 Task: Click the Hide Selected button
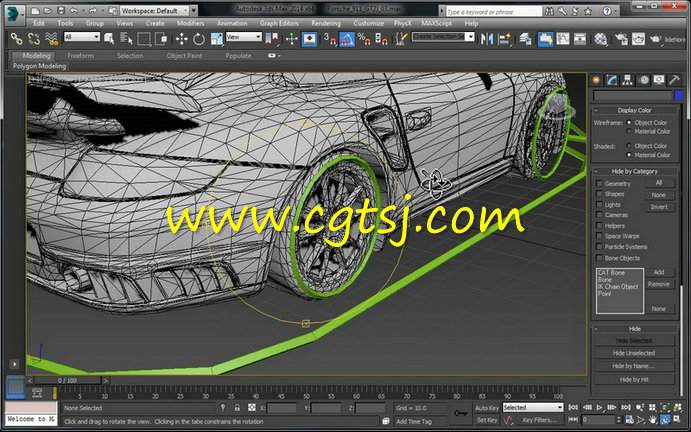pos(634,341)
